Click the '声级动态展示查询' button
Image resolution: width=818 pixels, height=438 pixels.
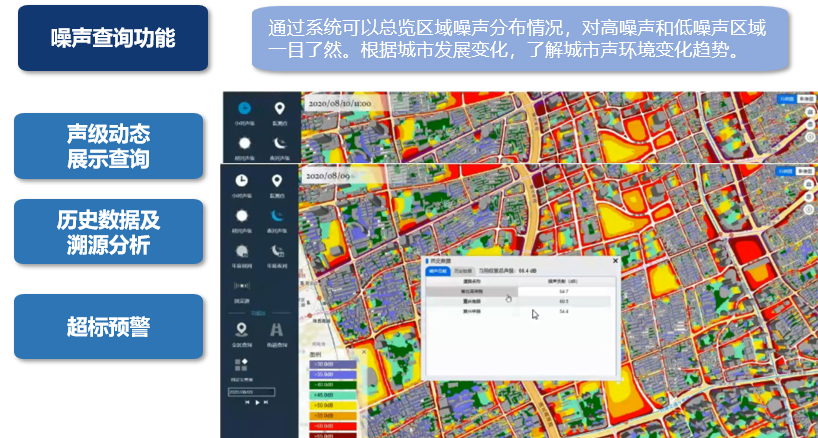click(x=108, y=146)
